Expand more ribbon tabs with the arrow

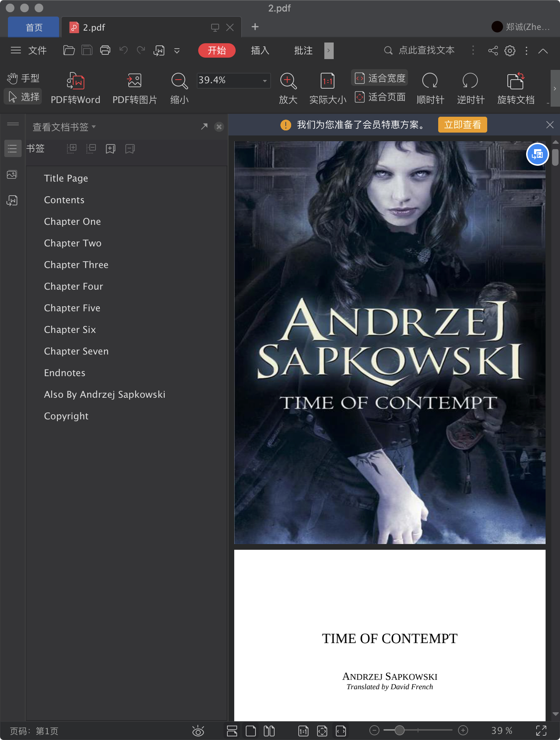pos(329,51)
